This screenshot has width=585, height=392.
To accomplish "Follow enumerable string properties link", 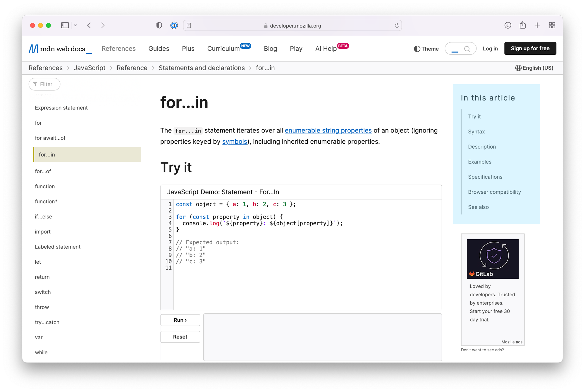I will (x=328, y=130).
